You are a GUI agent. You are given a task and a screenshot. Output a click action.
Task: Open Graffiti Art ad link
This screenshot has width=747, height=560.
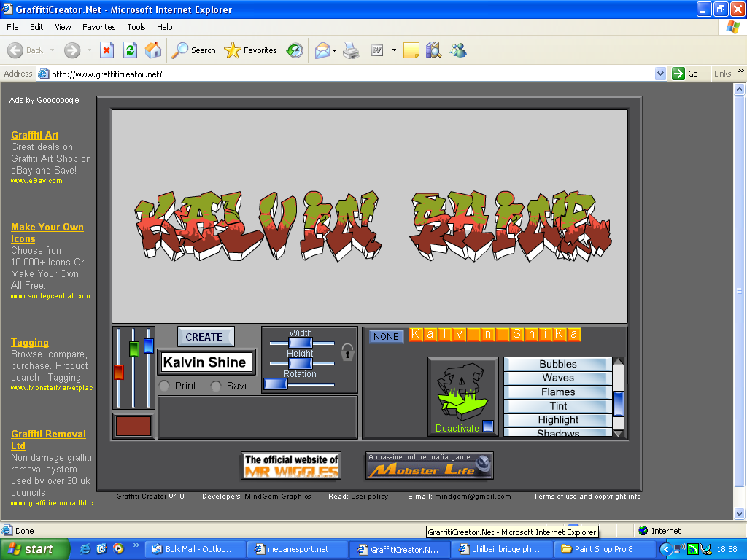[35, 135]
